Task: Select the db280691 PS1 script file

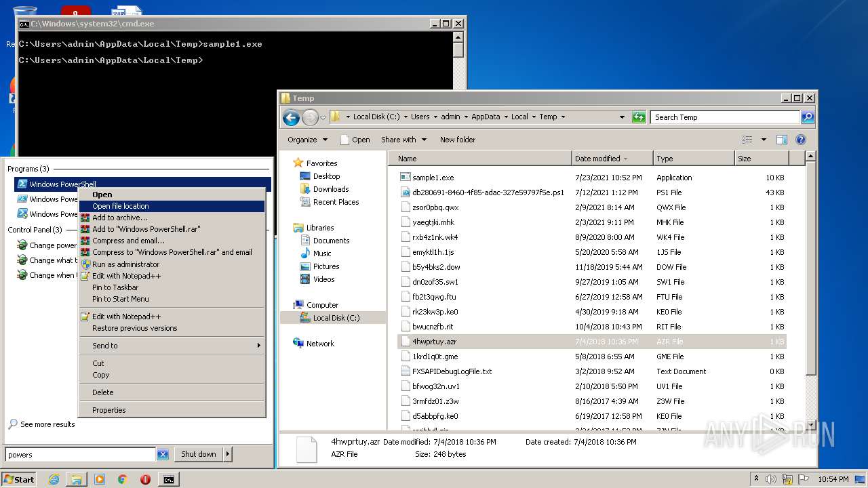Action: point(488,192)
